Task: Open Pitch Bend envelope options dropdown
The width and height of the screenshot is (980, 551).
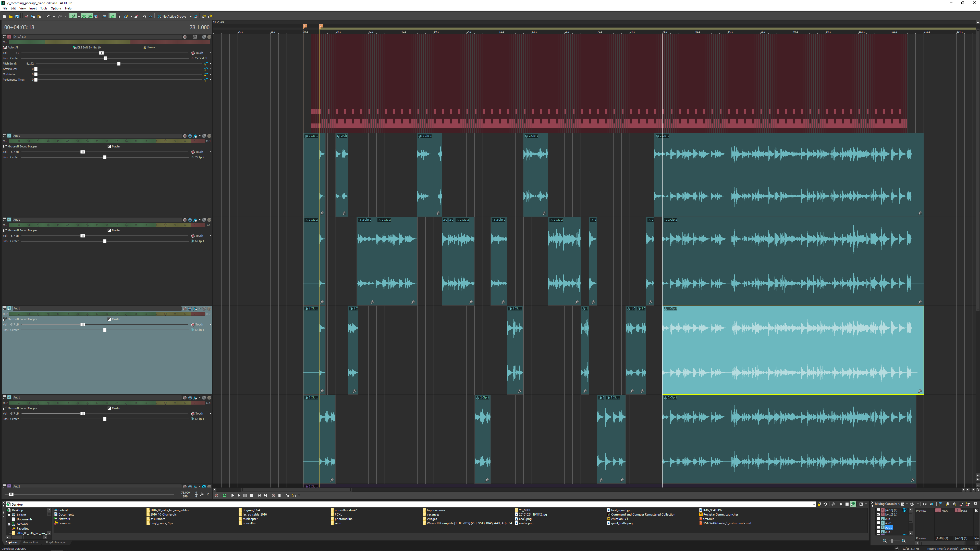Action: pyautogui.click(x=210, y=64)
